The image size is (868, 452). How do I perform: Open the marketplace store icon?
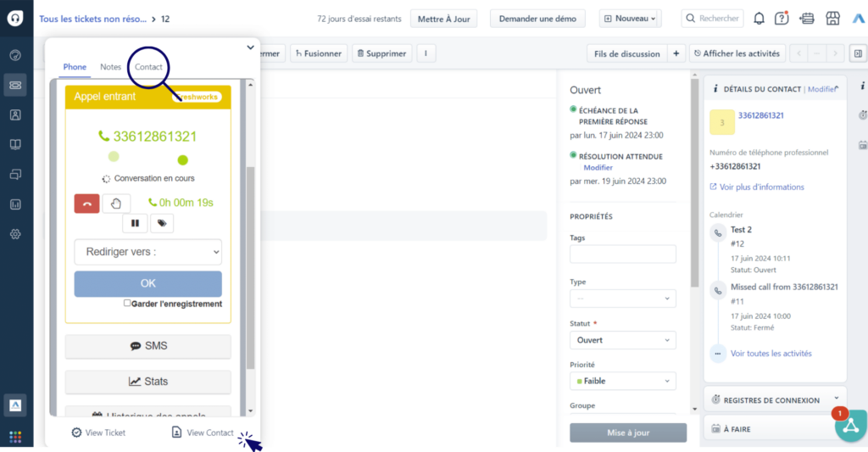pos(832,19)
